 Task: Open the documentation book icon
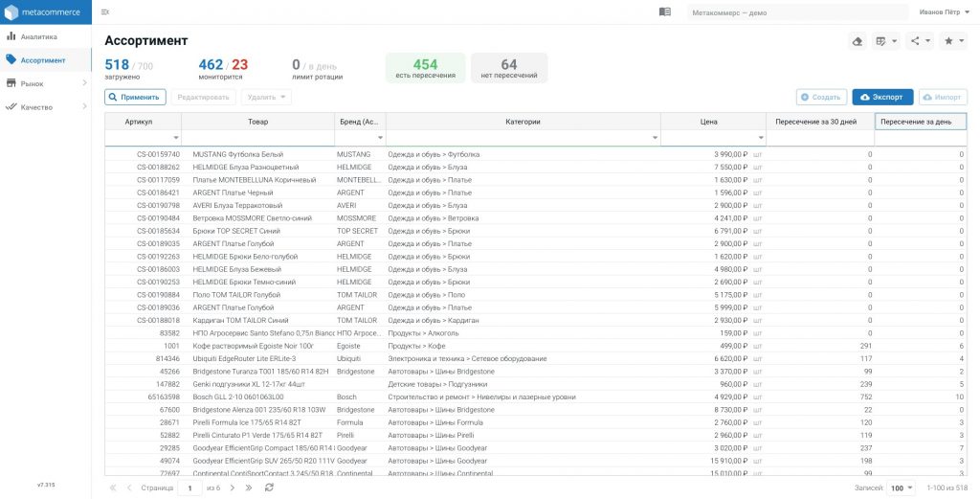click(665, 11)
